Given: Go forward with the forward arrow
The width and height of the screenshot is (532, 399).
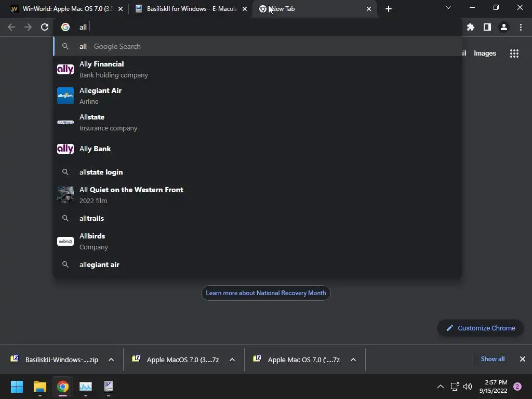Looking at the screenshot, I should [x=28, y=27].
